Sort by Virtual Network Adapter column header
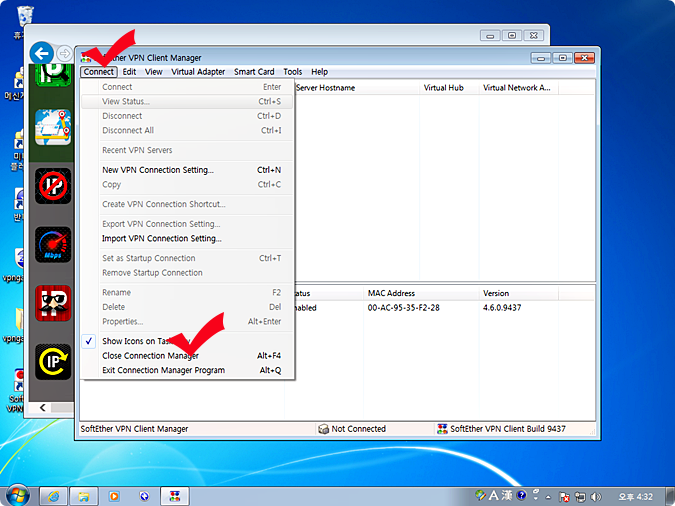 pos(519,88)
